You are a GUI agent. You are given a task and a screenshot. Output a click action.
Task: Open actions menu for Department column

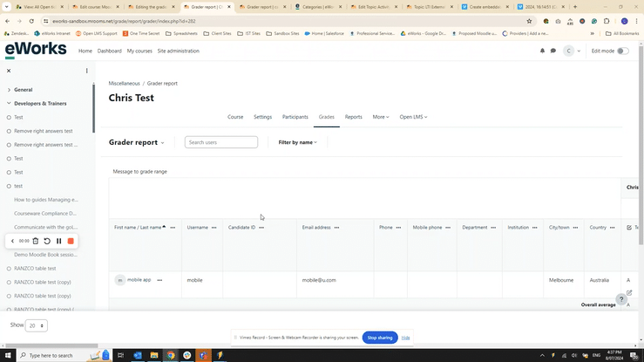coord(493,228)
